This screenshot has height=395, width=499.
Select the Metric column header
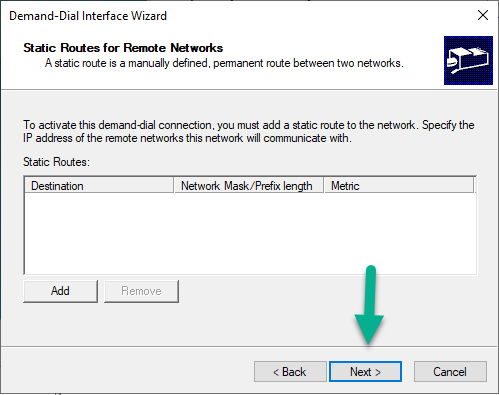(x=399, y=185)
